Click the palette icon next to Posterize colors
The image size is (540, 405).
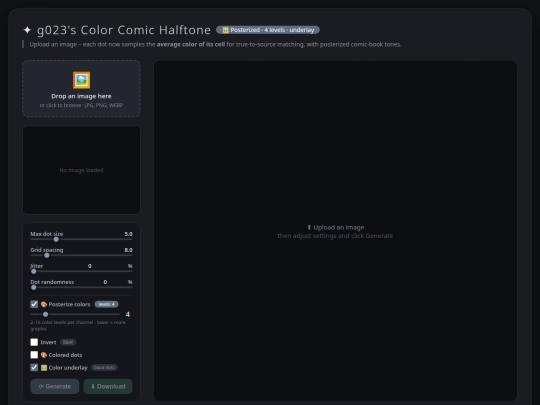(44, 304)
